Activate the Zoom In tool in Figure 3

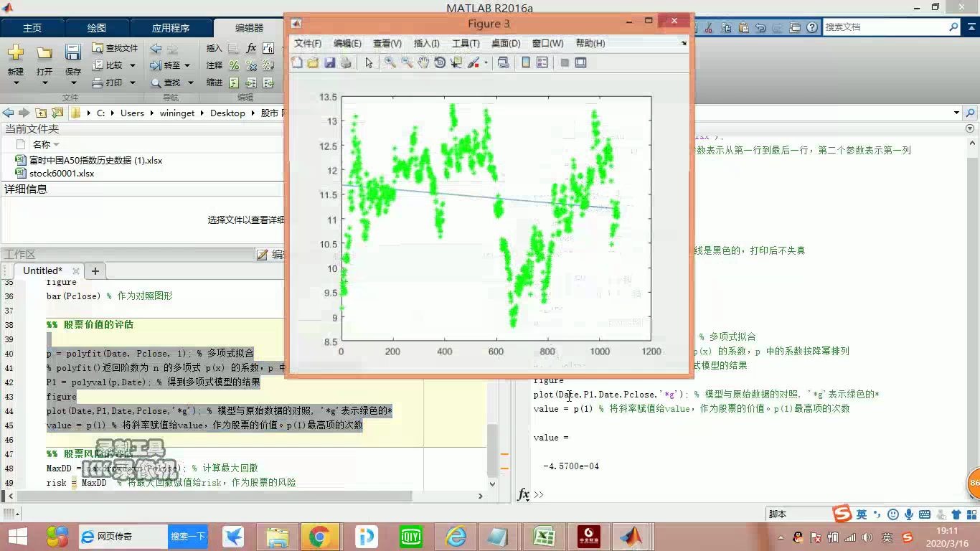tap(390, 62)
